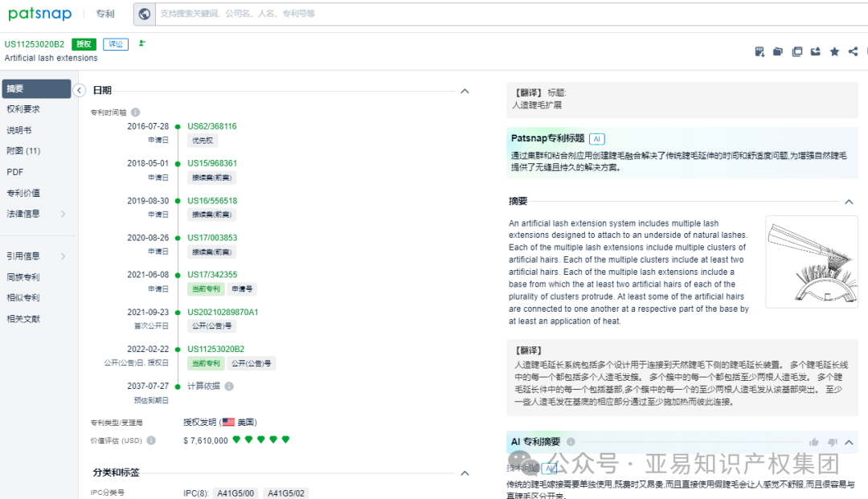Collapse the 日期 section
The height and width of the screenshot is (499, 868).
(465, 91)
